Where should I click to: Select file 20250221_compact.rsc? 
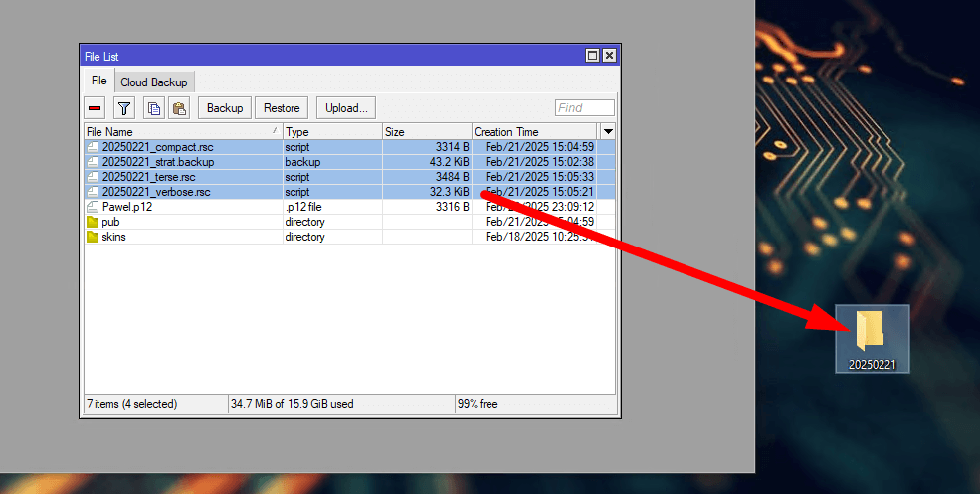pyautogui.click(x=157, y=147)
